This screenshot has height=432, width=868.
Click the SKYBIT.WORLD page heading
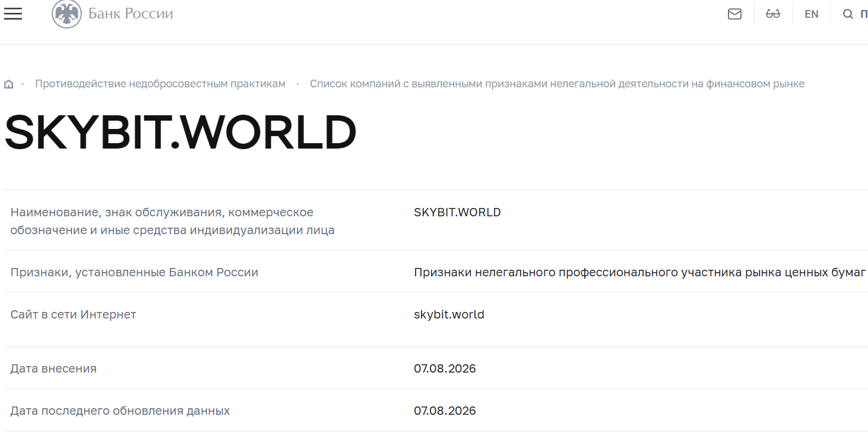click(x=180, y=132)
